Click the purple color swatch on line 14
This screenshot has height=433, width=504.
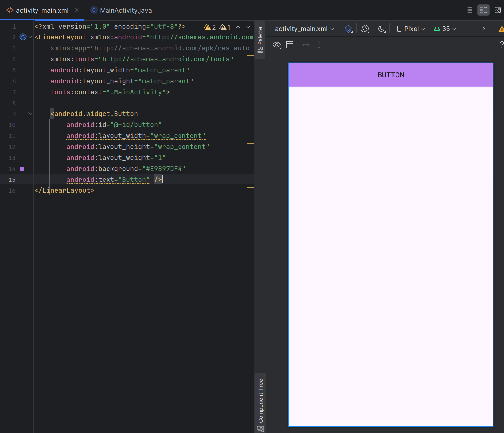click(22, 169)
